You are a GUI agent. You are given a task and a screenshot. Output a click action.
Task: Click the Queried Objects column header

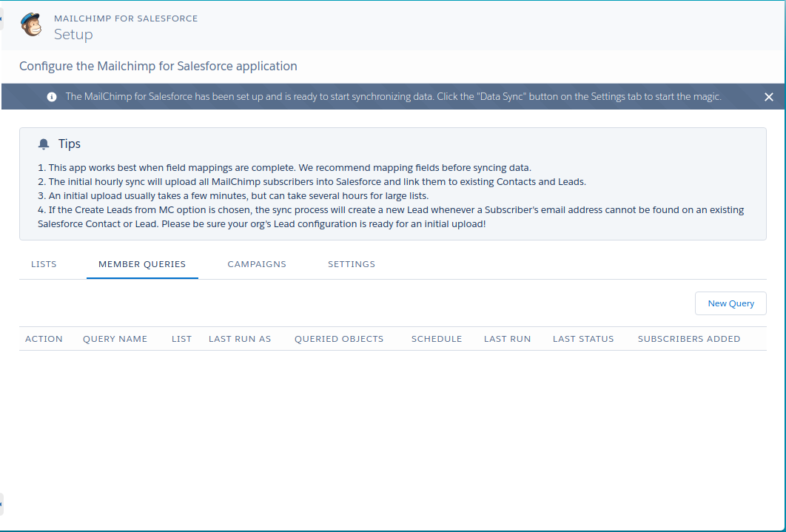point(339,339)
